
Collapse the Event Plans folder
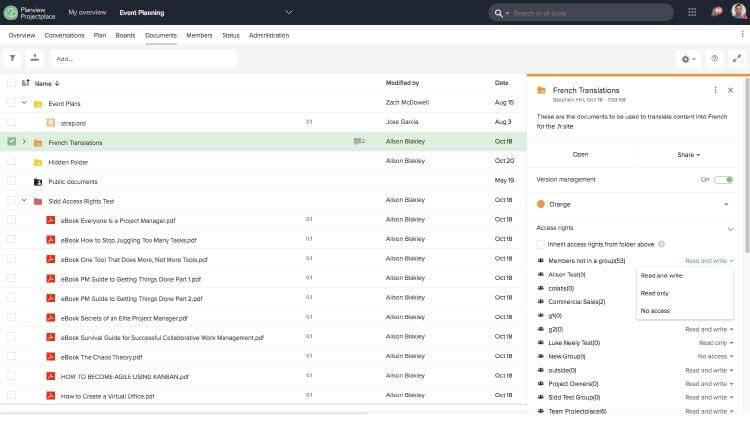[x=24, y=103]
